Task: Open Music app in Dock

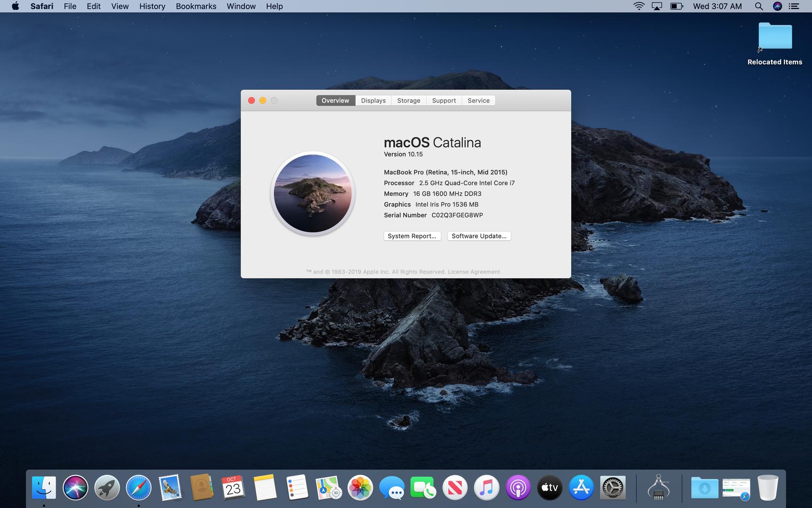Action: [486, 487]
